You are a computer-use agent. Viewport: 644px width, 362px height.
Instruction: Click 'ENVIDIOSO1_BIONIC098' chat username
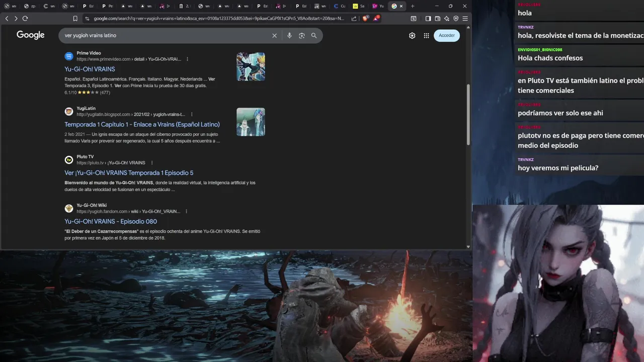[x=540, y=50]
